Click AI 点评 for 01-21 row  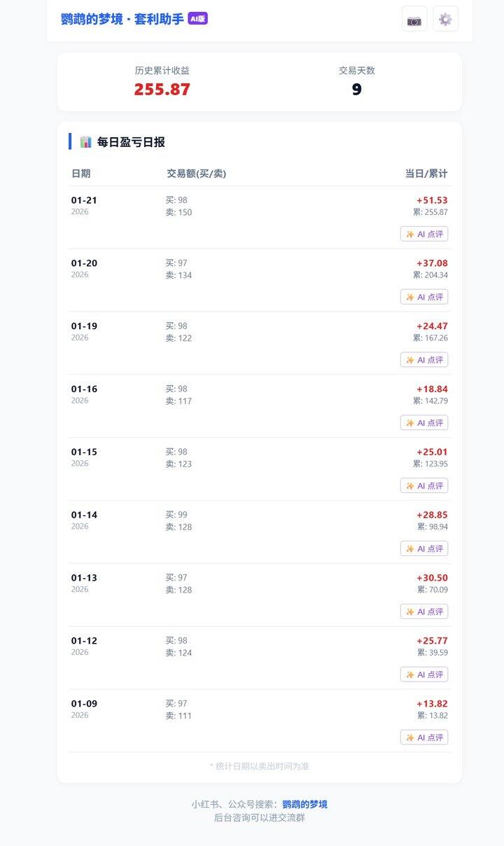pos(424,234)
